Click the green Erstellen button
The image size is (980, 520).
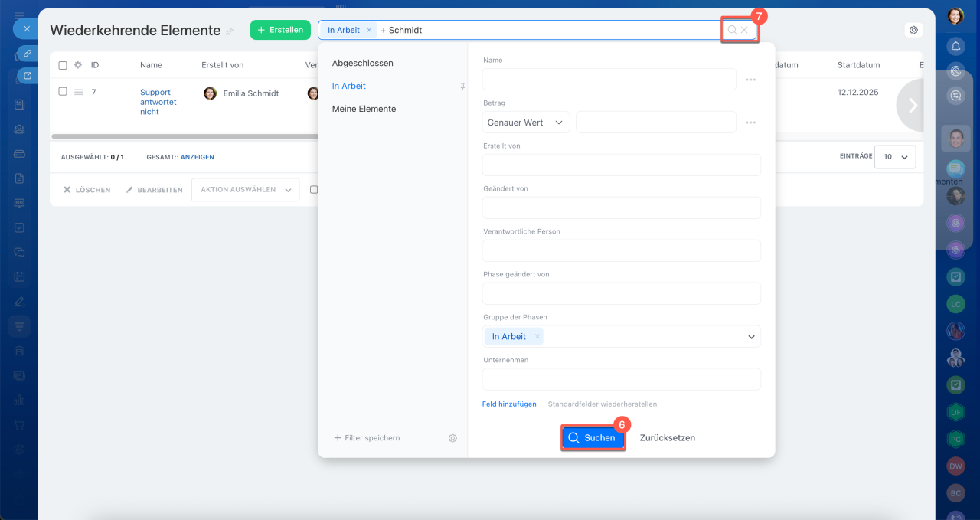pyautogui.click(x=280, y=30)
